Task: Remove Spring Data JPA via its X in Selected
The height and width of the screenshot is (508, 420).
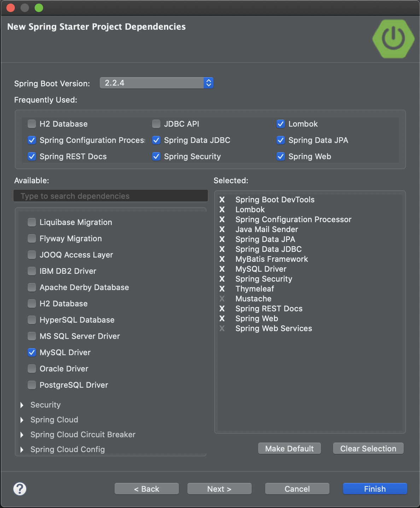Action: 222,239
